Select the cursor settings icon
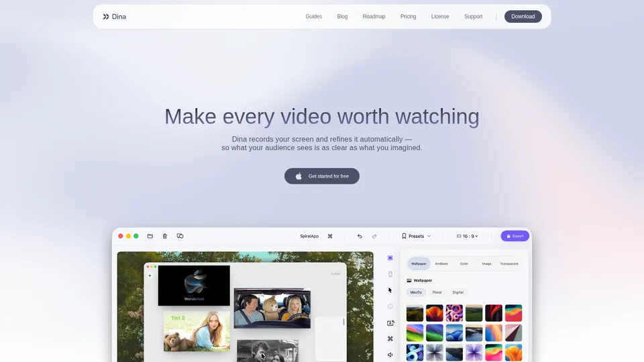This screenshot has height=362, width=644. coord(390,290)
